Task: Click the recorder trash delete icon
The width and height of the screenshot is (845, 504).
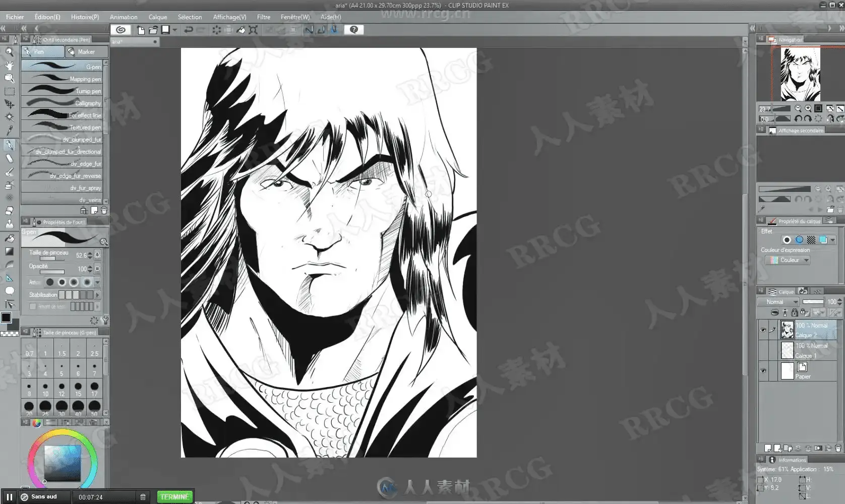Action: (x=143, y=497)
